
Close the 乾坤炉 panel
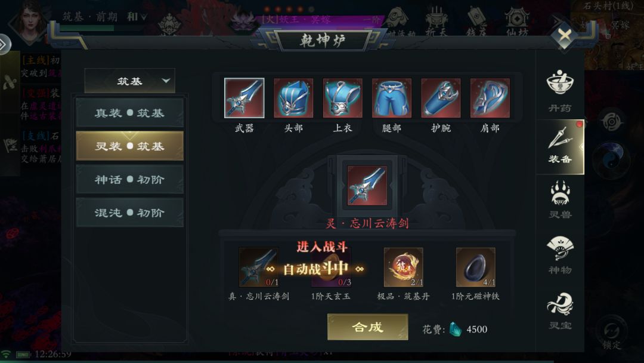[565, 35]
